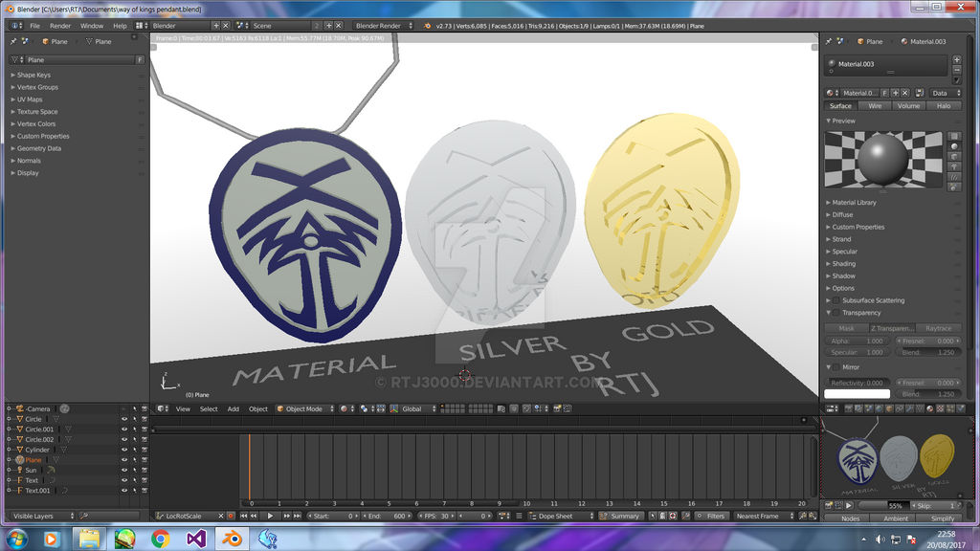Enable Subsurface Scattering checkbox
This screenshot has height=551, width=980.
pos(836,300)
